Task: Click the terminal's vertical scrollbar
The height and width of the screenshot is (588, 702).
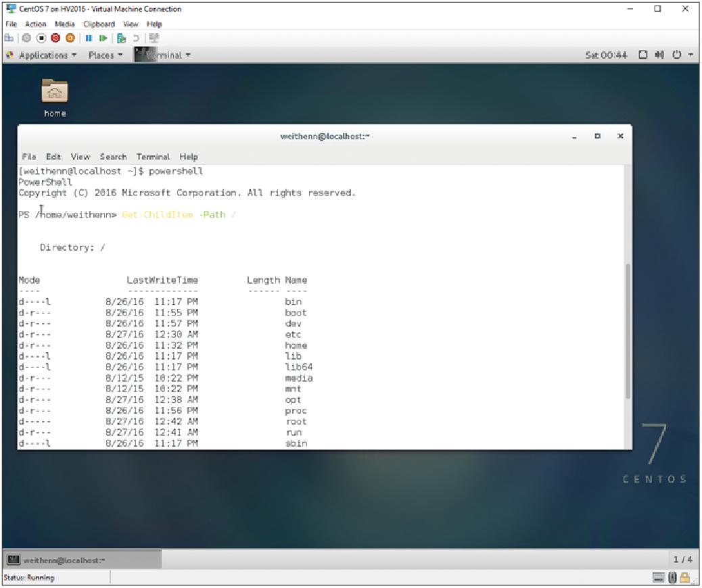Action: (628, 331)
